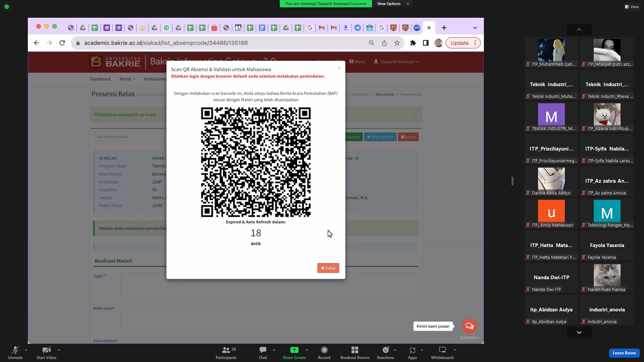Open View Options dropdown at top
The width and height of the screenshot is (644, 362).
pos(392,4)
